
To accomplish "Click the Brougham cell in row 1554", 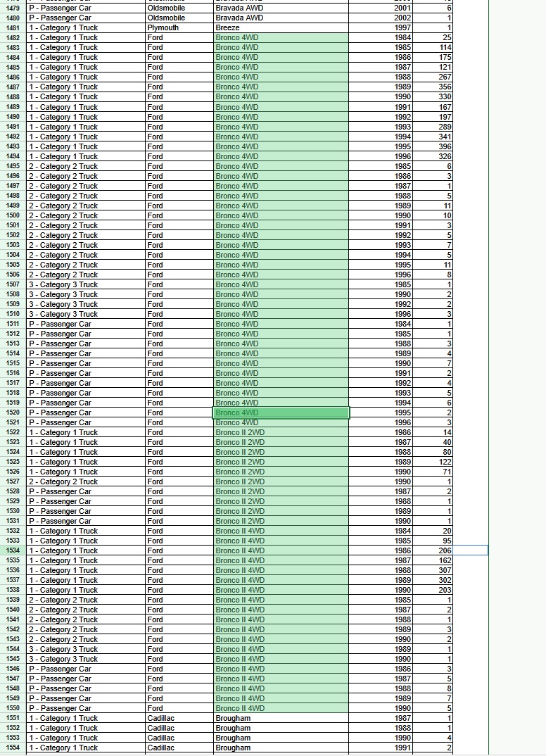I will (x=281, y=748).
